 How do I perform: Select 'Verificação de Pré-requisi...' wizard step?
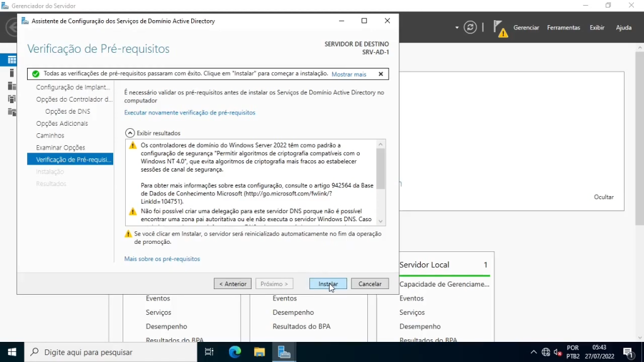point(70,159)
